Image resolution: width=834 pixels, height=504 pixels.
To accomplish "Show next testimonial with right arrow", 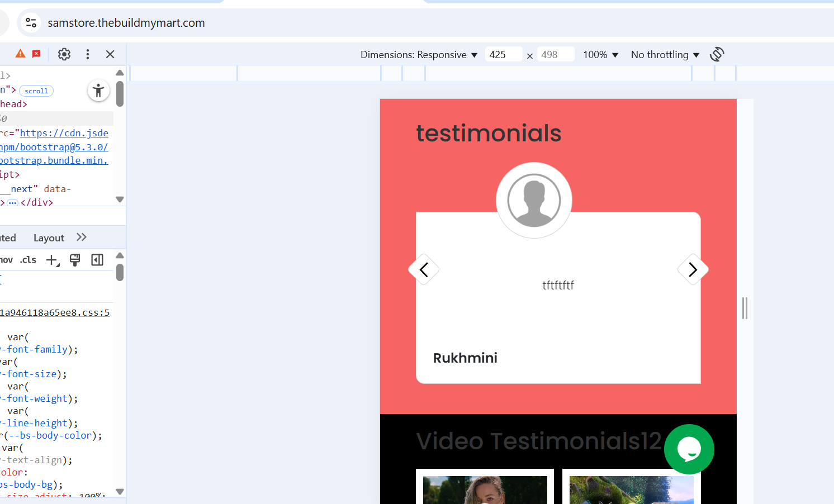I will tap(693, 269).
